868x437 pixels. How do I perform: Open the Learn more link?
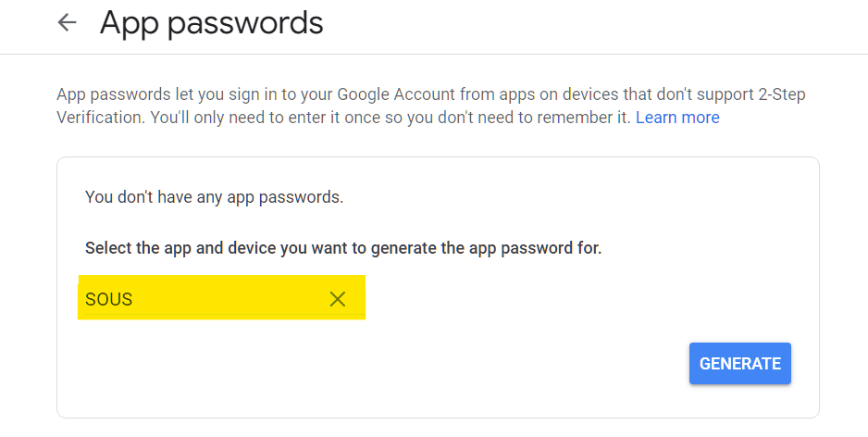(x=677, y=118)
